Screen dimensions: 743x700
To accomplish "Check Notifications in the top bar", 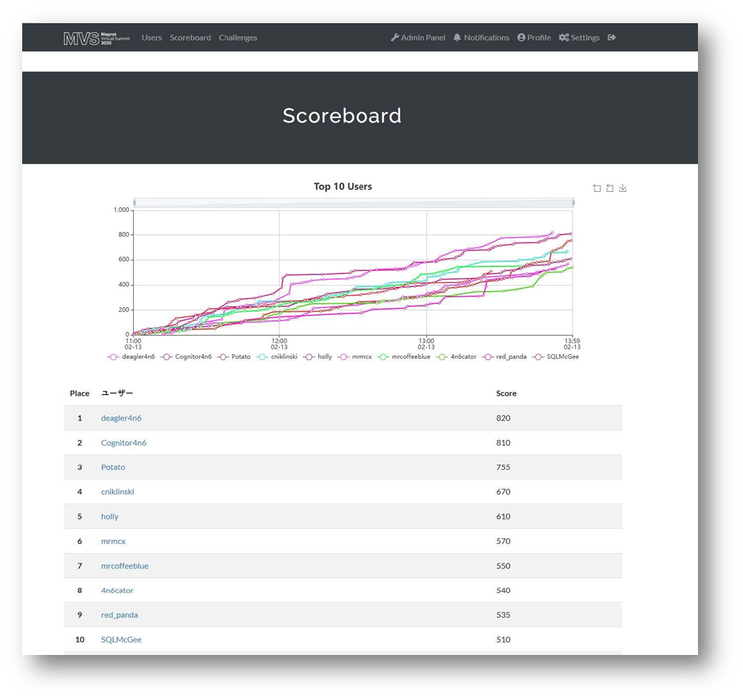I will pos(481,37).
